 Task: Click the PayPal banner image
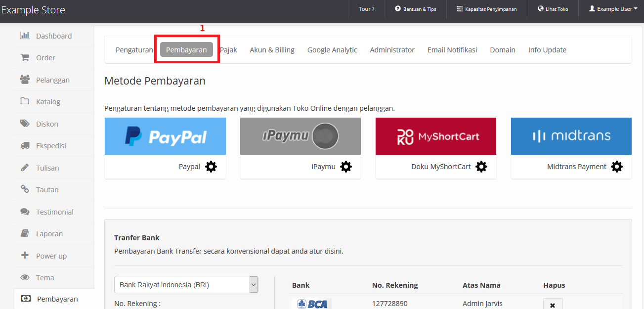tap(165, 136)
